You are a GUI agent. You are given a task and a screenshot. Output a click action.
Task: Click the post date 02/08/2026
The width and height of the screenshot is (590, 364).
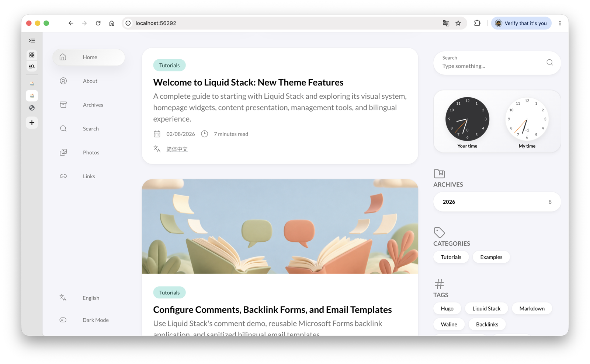181,134
